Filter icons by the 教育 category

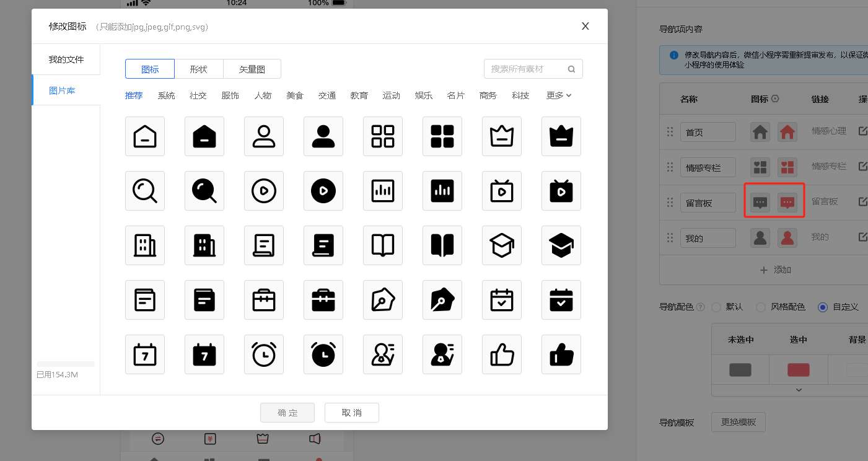359,95
